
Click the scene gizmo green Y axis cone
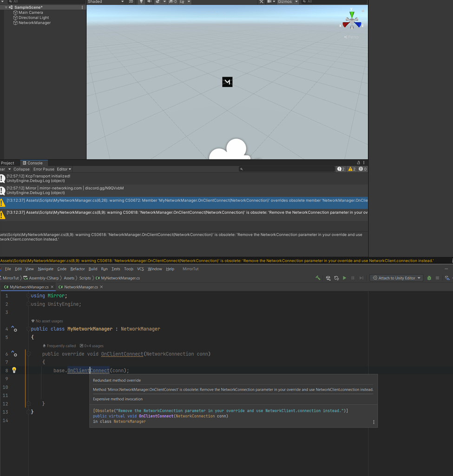point(352,14)
